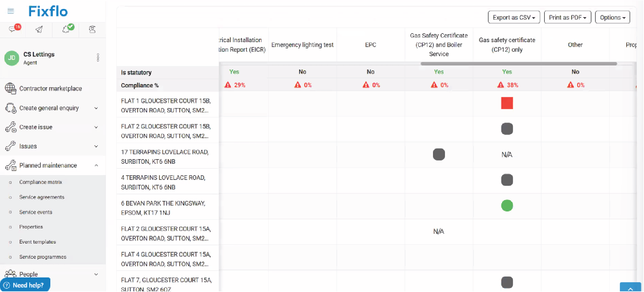644x292 pixels.
Task: Open the Export as CSV dropdown
Action: pos(514,17)
